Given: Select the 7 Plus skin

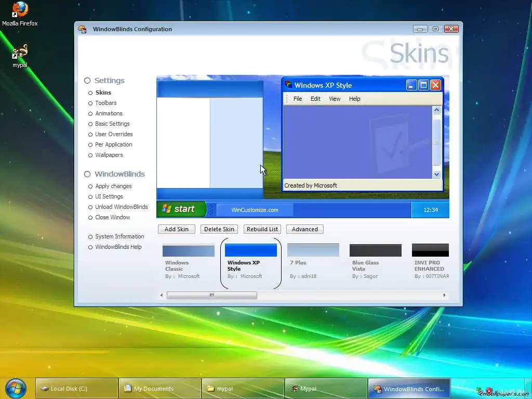Looking at the screenshot, I should coord(313,261).
